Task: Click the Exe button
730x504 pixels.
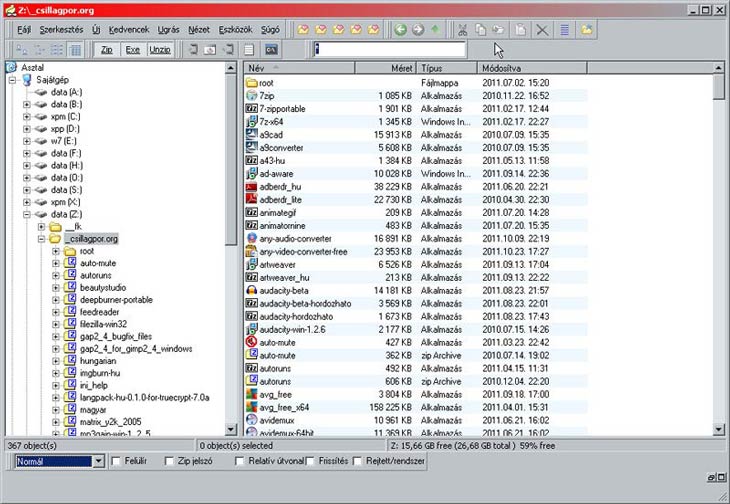Action: tap(133, 49)
